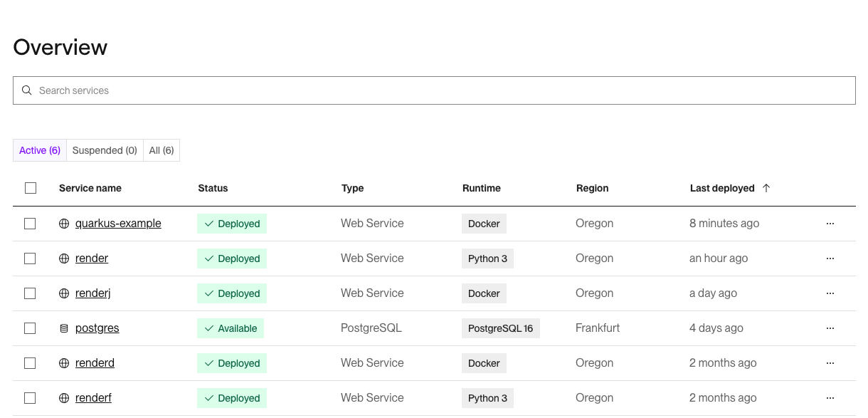The image size is (868, 418).
Task: Click the sort arrow next to Last deployed
Action: tap(766, 188)
